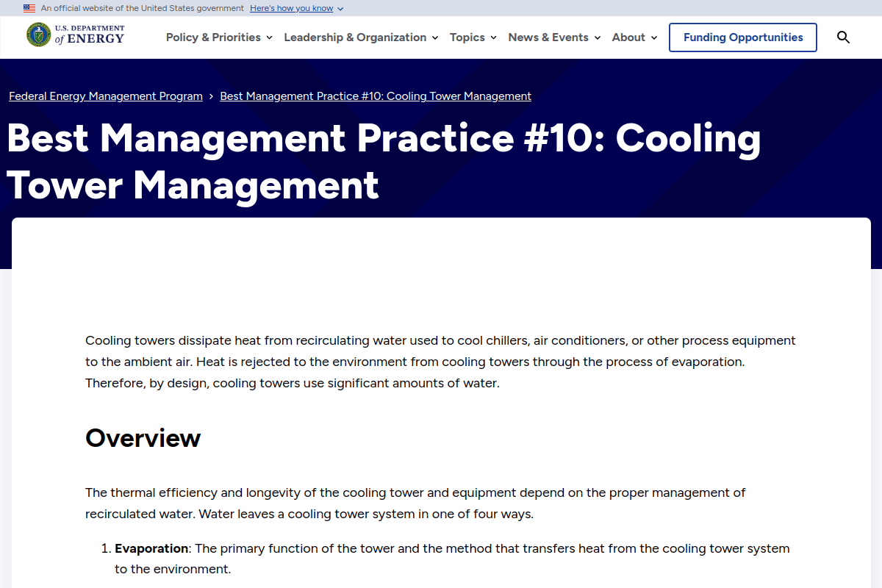Click the US flag icon in banner

pyautogui.click(x=29, y=8)
